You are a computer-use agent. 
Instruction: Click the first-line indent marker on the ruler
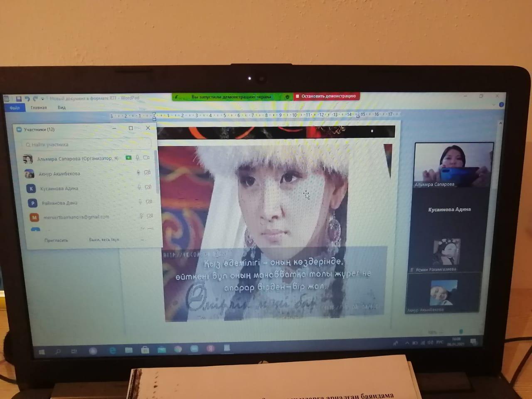(154, 113)
